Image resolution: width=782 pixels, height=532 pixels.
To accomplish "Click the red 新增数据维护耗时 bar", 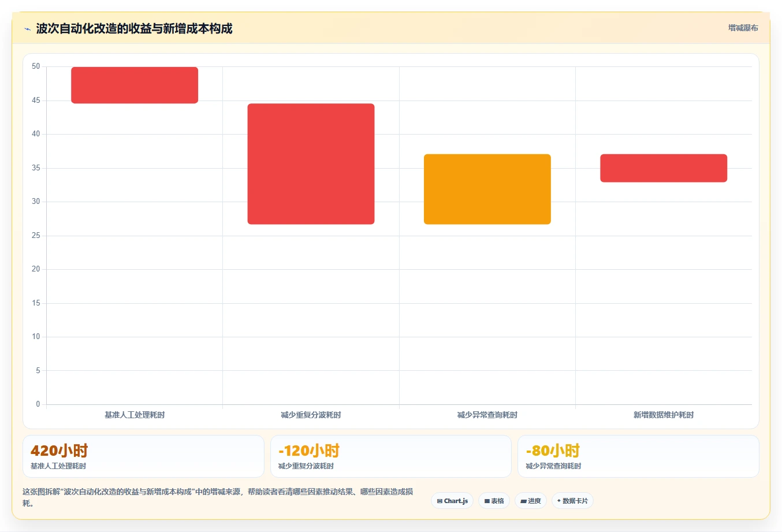I will coord(664,168).
